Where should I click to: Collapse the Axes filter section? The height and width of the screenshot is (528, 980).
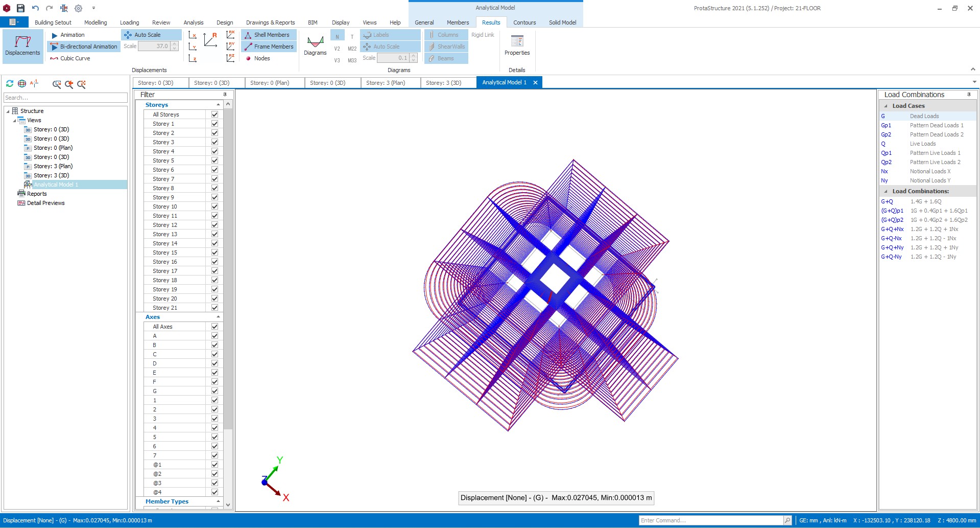click(x=218, y=317)
